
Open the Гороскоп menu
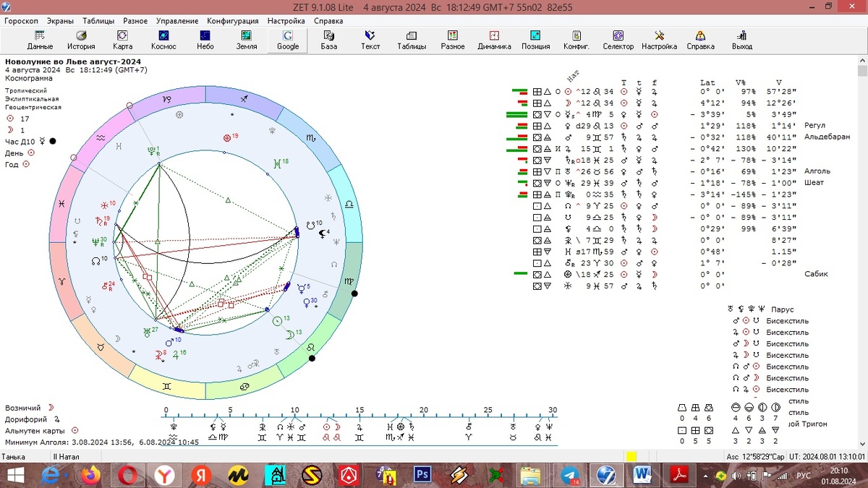click(22, 21)
